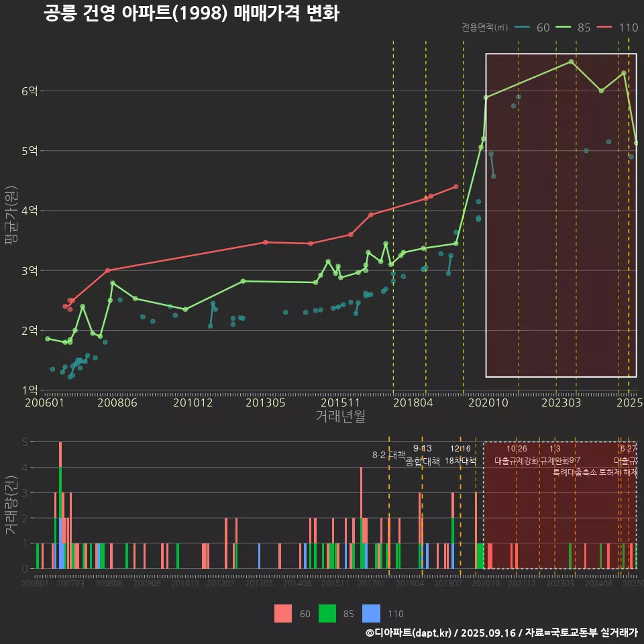Click the '2' label on the volume axis
Image resolution: width=644 pixels, height=644 pixels.
(x=25, y=519)
